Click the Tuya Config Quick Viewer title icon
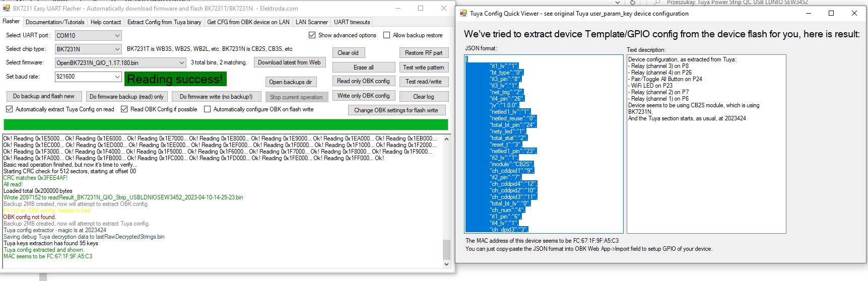This screenshot has width=868, height=281. [x=463, y=13]
